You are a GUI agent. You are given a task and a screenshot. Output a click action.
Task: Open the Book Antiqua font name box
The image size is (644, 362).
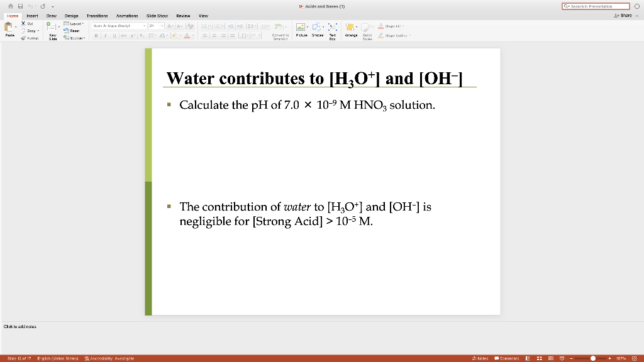pos(119,26)
